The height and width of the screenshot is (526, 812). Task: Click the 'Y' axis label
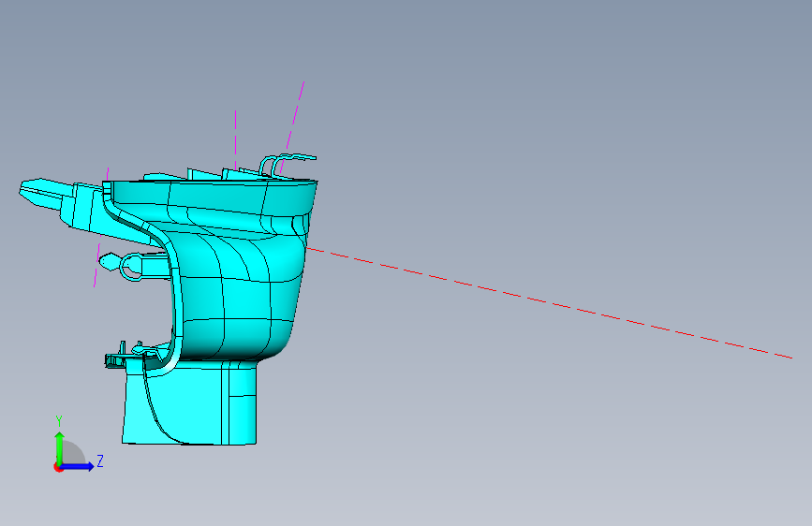59,421
